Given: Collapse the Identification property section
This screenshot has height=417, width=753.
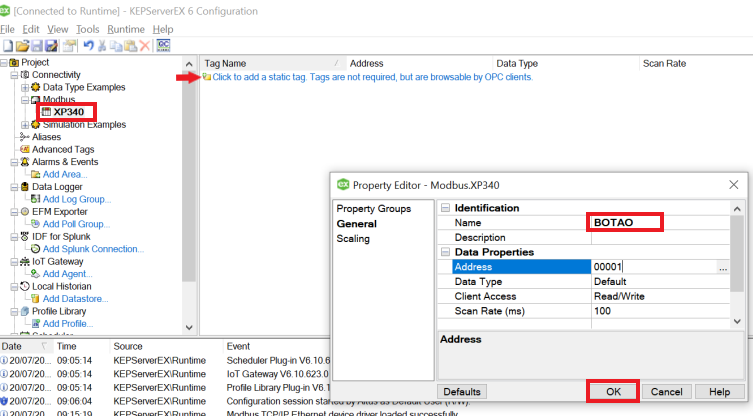Looking at the screenshot, I should coord(445,208).
